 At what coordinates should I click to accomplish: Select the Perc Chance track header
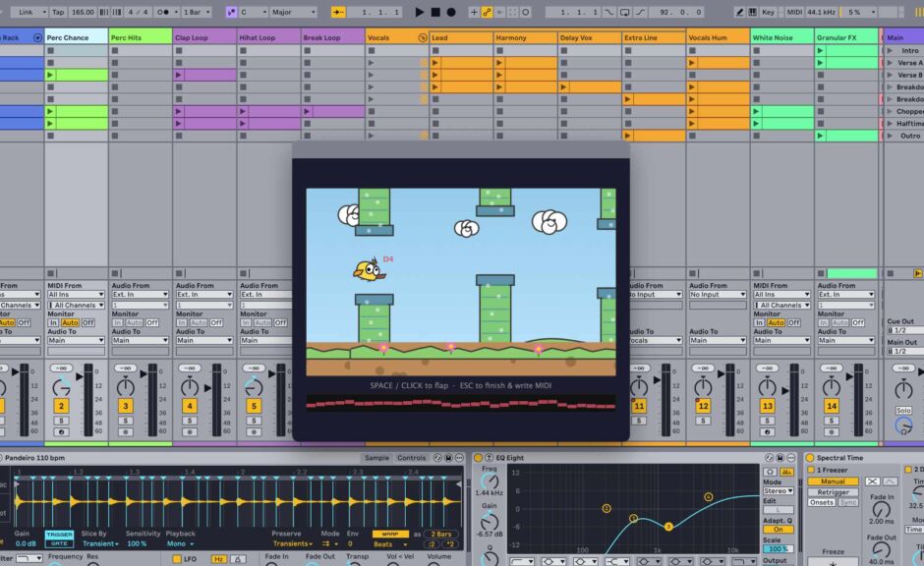pyautogui.click(x=76, y=37)
